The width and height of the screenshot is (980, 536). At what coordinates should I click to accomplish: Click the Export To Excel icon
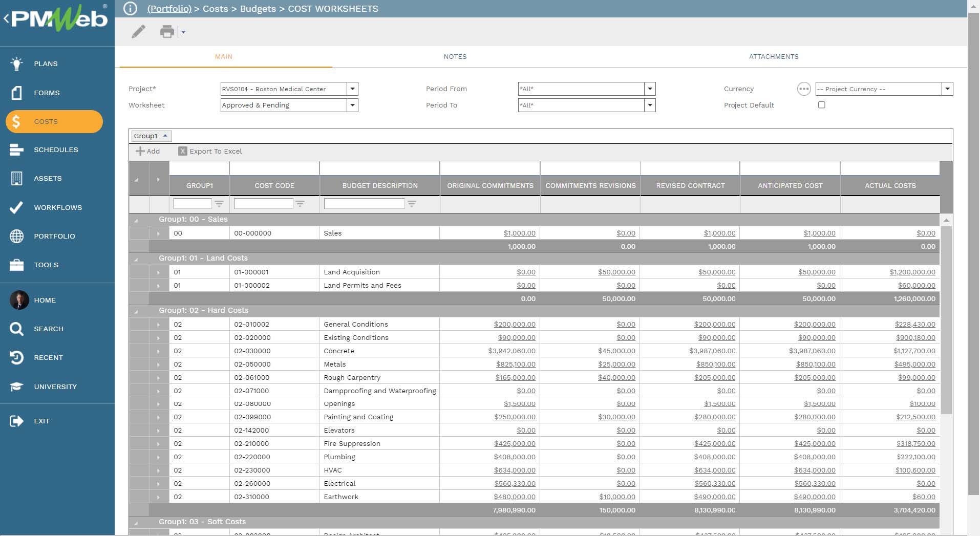coord(182,151)
